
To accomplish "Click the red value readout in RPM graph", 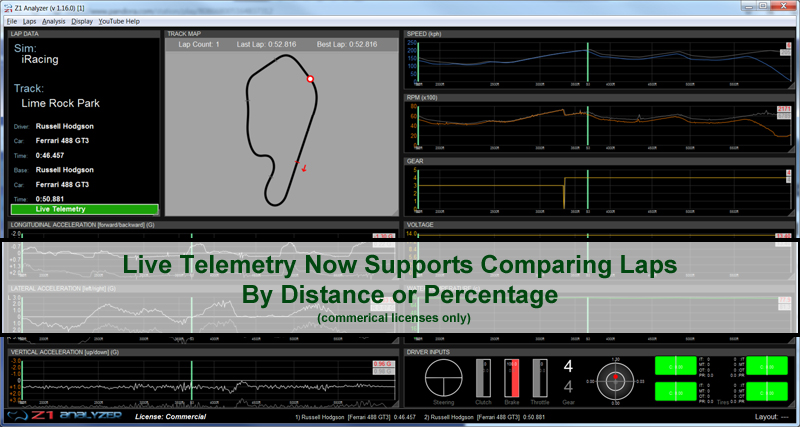I will coord(784,109).
